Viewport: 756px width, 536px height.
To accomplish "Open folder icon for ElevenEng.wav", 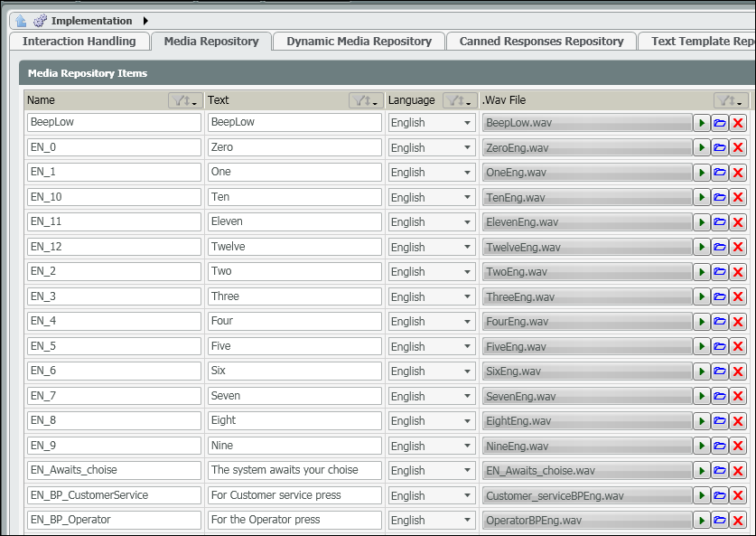I will 720,222.
